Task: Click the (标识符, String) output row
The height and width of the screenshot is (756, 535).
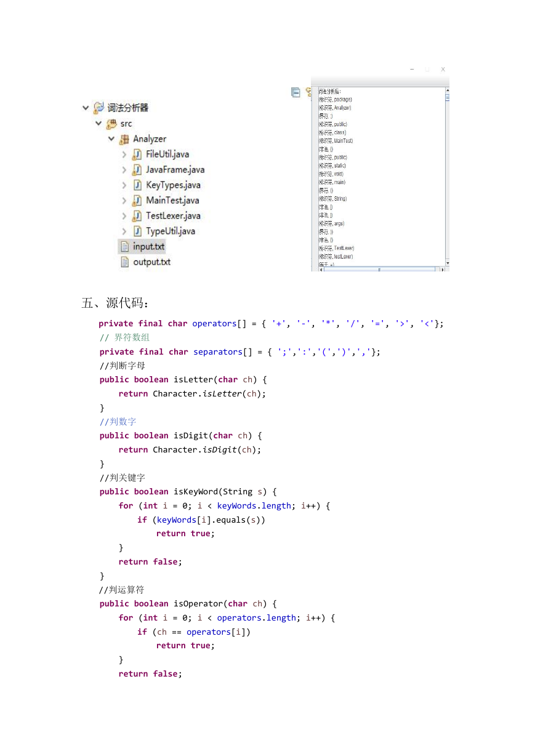Action: tap(333, 199)
